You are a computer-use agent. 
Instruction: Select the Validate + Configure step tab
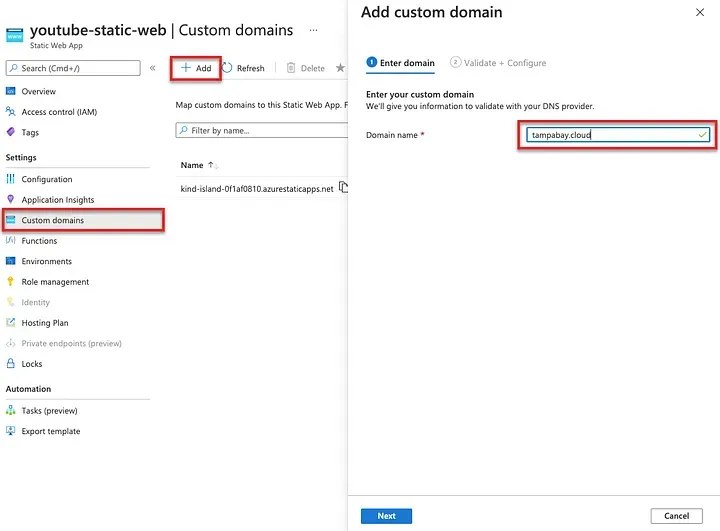[x=498, y=63]
